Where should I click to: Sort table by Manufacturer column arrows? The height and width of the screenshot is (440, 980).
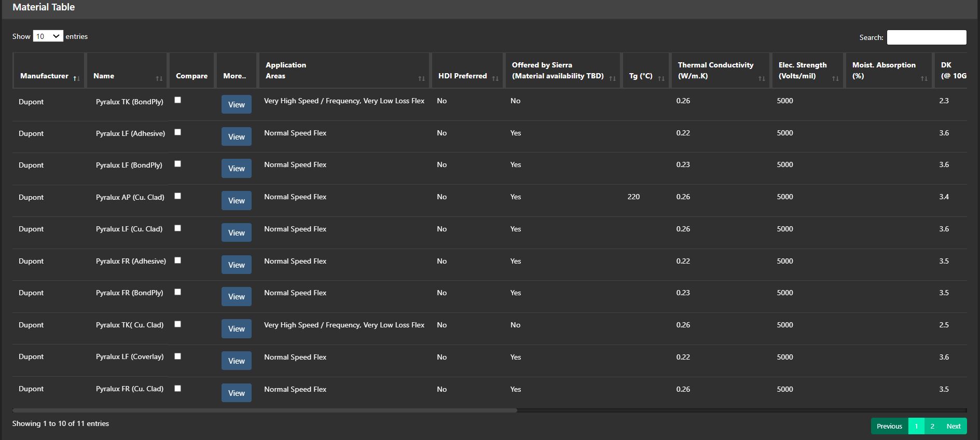point(76,78)
